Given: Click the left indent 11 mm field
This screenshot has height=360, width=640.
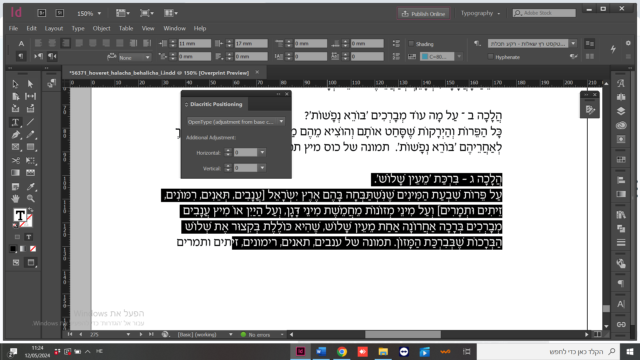Looking at the screenshot, I should (x=195, y=43).
